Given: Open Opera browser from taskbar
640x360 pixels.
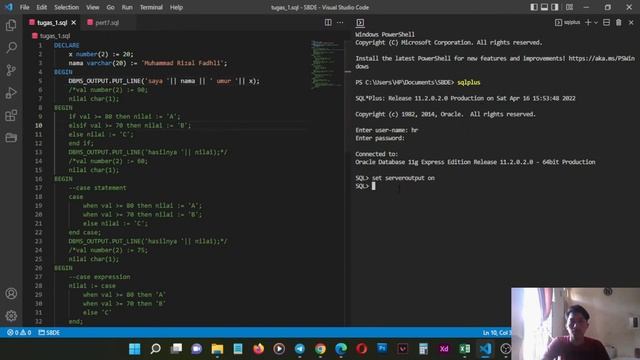Looking at the screenshot, I should pyautogui.click(x=361, y=349).
